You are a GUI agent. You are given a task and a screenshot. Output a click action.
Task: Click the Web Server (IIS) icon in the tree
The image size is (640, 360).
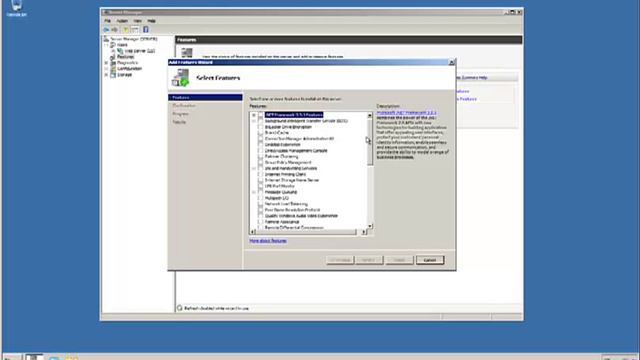pos(120,51)
